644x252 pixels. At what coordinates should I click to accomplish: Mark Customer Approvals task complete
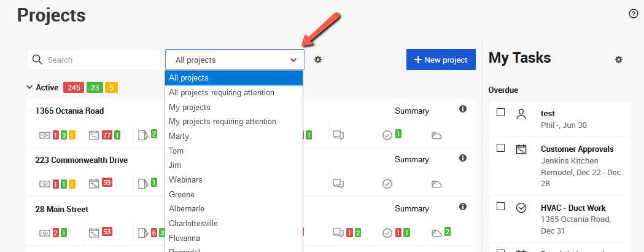click(501, 148)
